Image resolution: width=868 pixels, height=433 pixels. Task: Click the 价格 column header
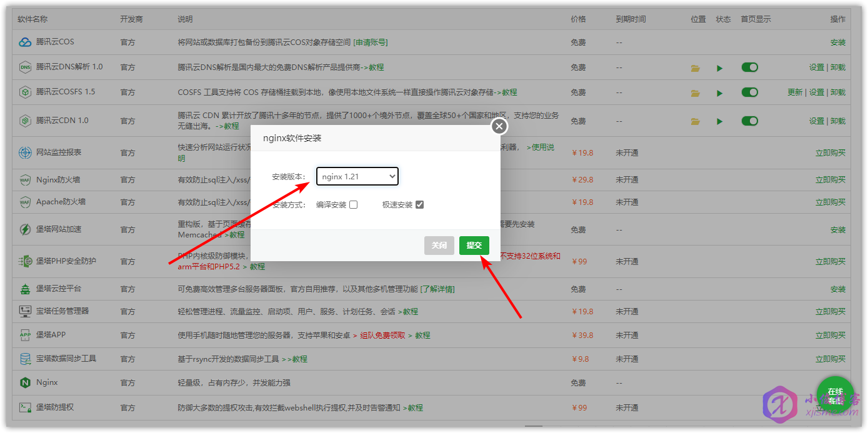point(578,19)
